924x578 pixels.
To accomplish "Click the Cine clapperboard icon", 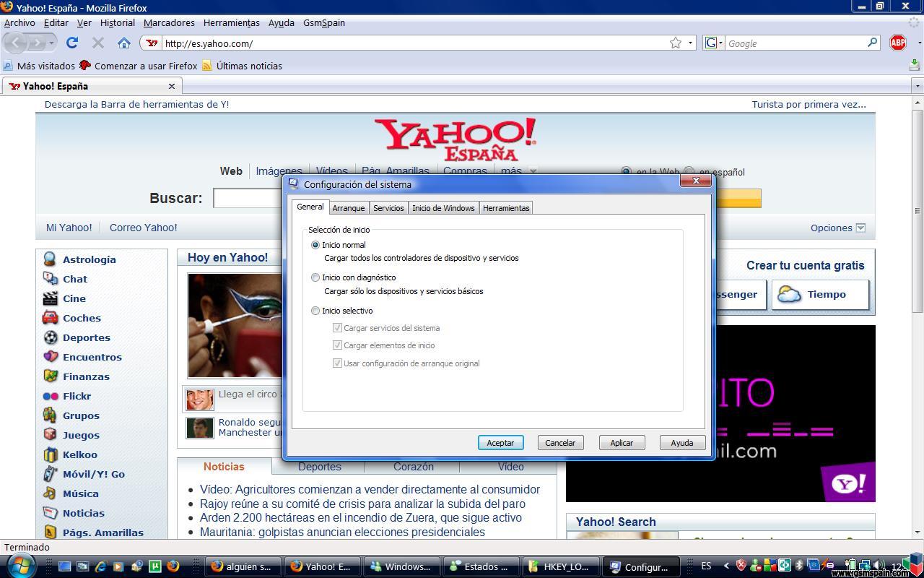I will tap(50, 298).
